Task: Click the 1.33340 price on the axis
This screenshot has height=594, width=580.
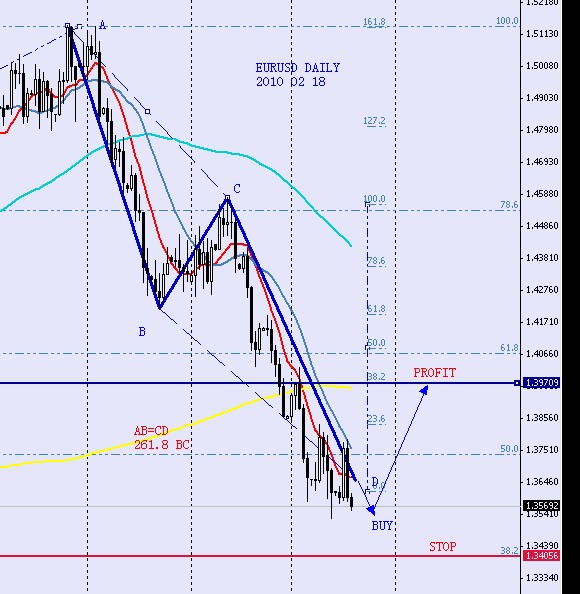Action: tap(542, 578)
